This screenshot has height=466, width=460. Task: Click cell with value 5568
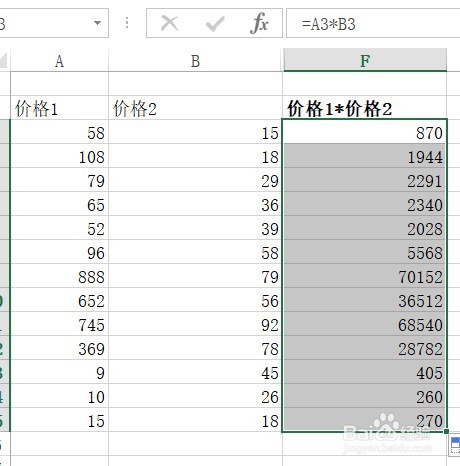pos(365,252)
